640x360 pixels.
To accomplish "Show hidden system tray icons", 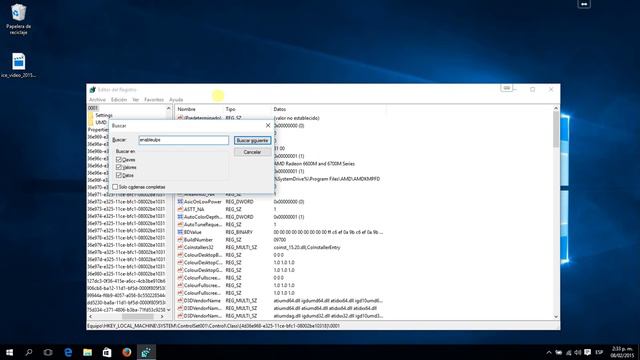I will coord(549,352).
